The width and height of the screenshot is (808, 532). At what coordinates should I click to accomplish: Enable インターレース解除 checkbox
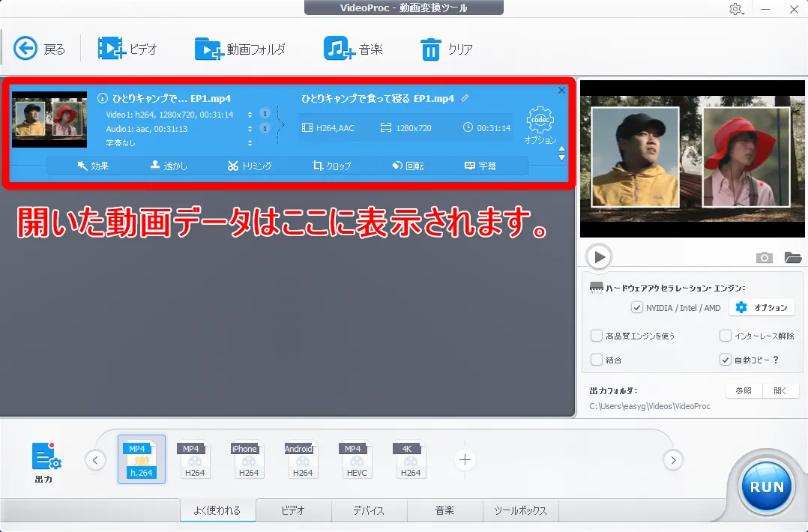(725, 336)
